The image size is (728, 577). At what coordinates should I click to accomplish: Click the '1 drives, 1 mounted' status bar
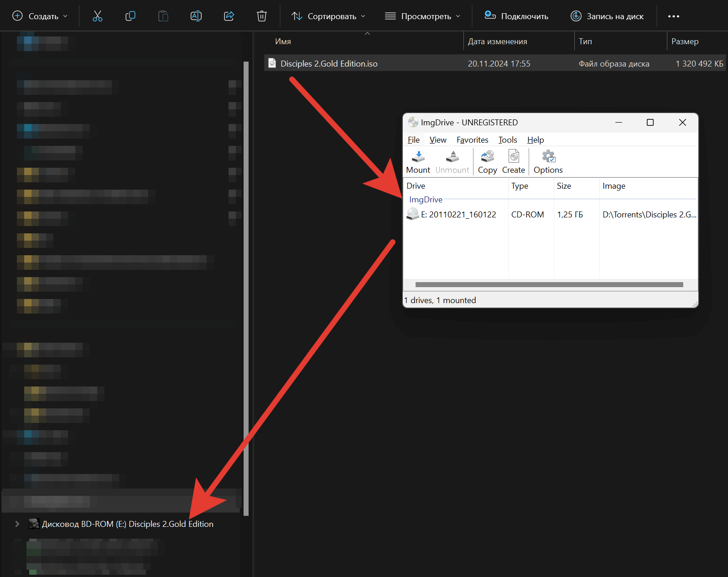coord(440,300)
